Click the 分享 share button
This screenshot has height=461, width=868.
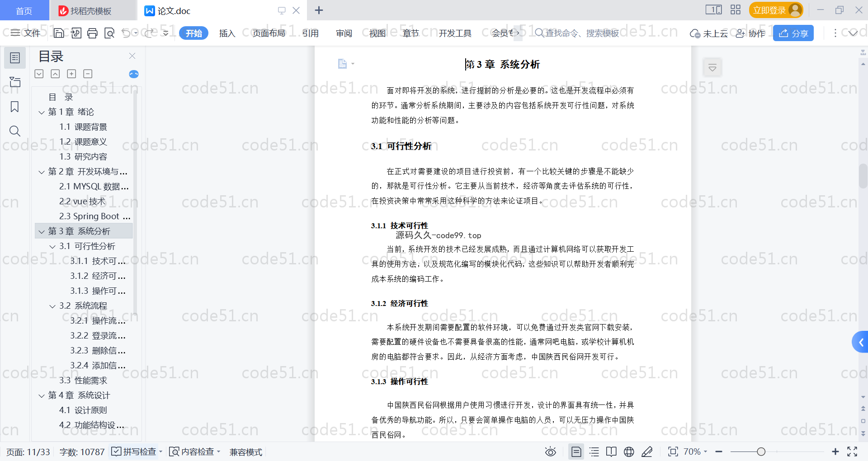[x=793, y=33]
